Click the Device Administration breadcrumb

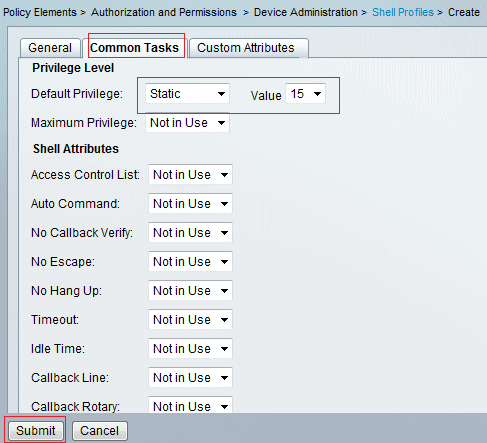click(306, 12)
